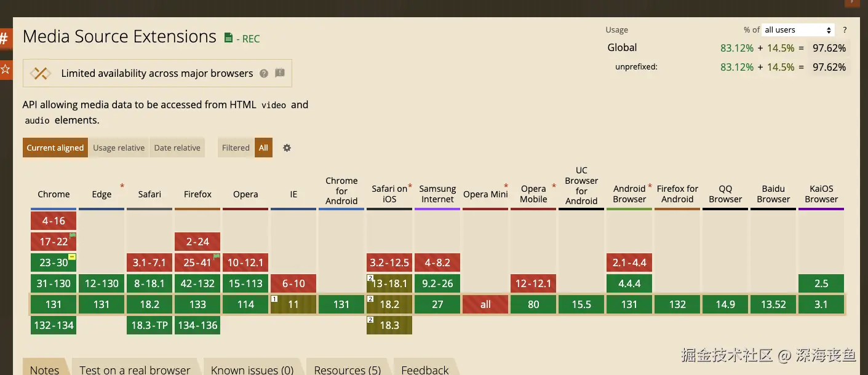
Task: Click note 2 marker on Safari iOS 18.3
Action: pyautogui.click(x=370, y=320)
